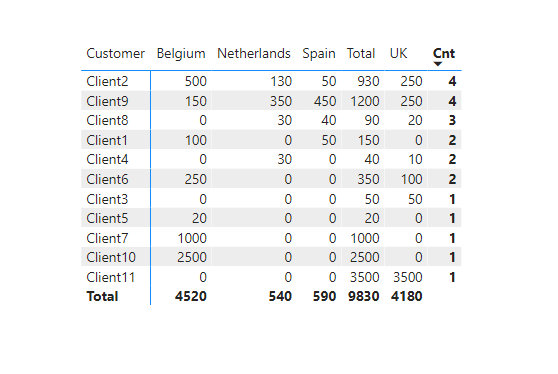Image resolution: width=558 pixels, height=374 pixels.
Task: Select the Client9 row name
Action: click(x=107, y=101)
